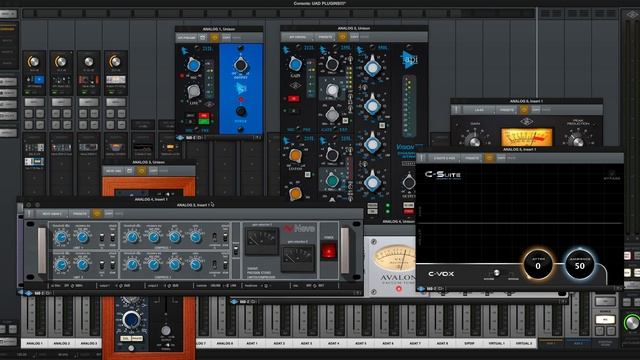The width and height of the screenshot is (640, 360).
Task: Click UA logo at Neve plugin window footer
Action: pyautogui.click(x=28, y=293)
